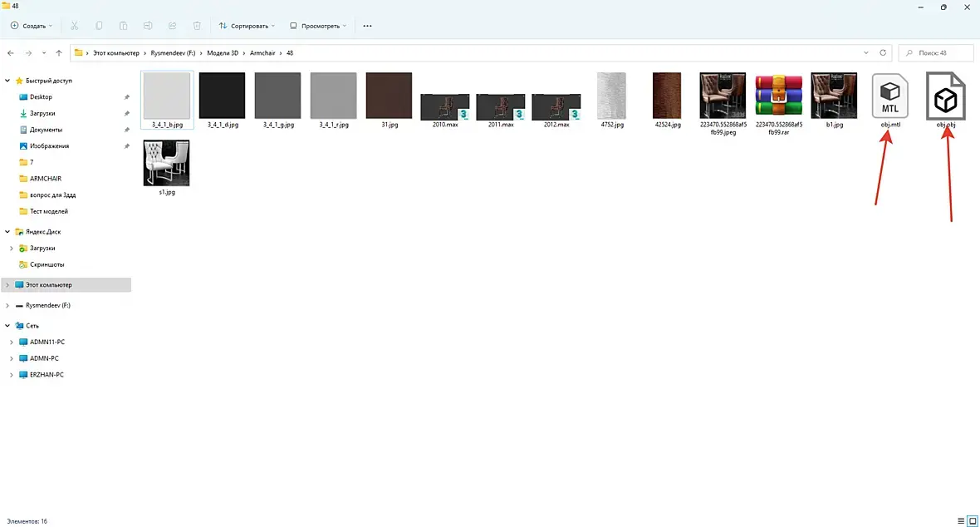980x527 pixels.
Task: Expand ADMN-PC network node
Action: [12, 358]
